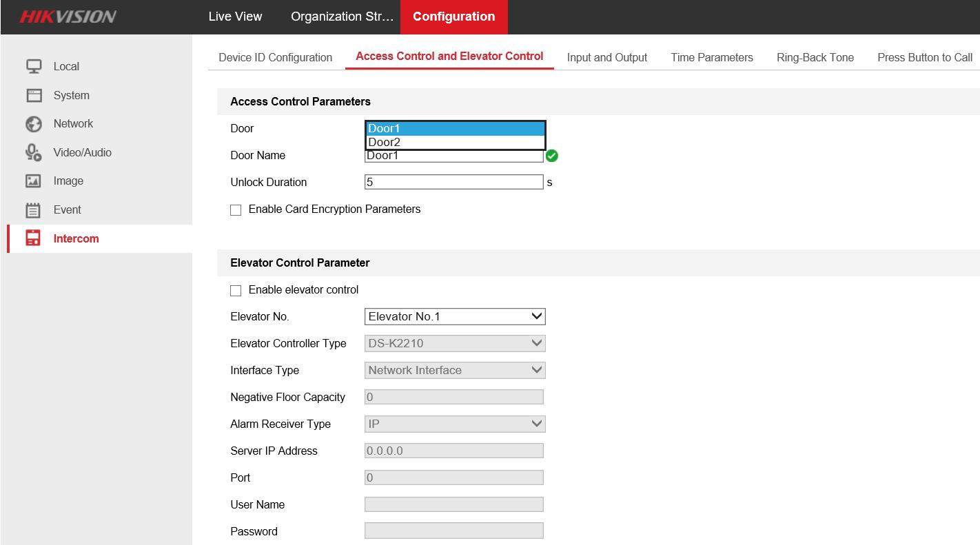Enable Card Encryption Parameters checkbox
This screenshot has height=545, width=980.
pos(236,210)
